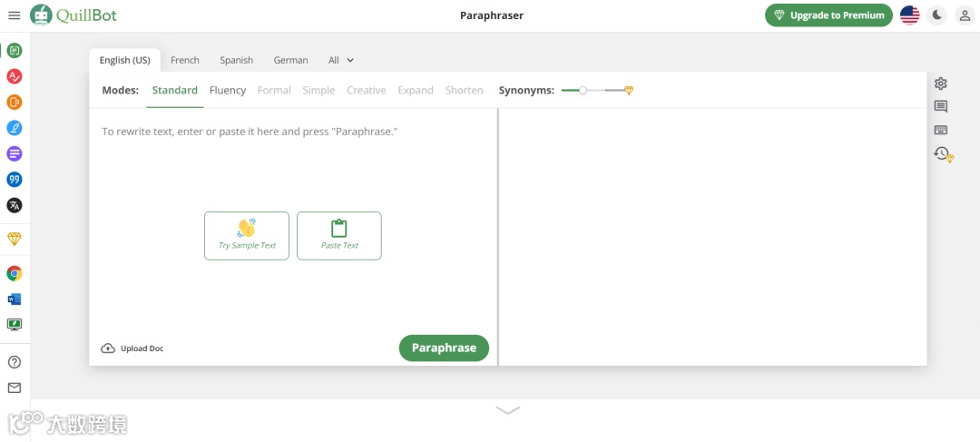Open the premium History clock icon
Viewport: 980px width, 442px height.
click(943, 153)
